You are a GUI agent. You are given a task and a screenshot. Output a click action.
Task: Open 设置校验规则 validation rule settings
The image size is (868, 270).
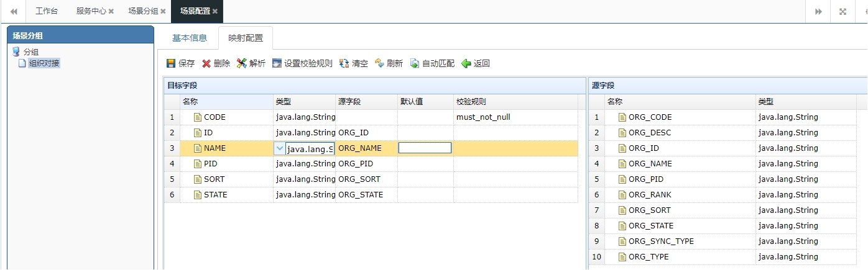(302, 63)
